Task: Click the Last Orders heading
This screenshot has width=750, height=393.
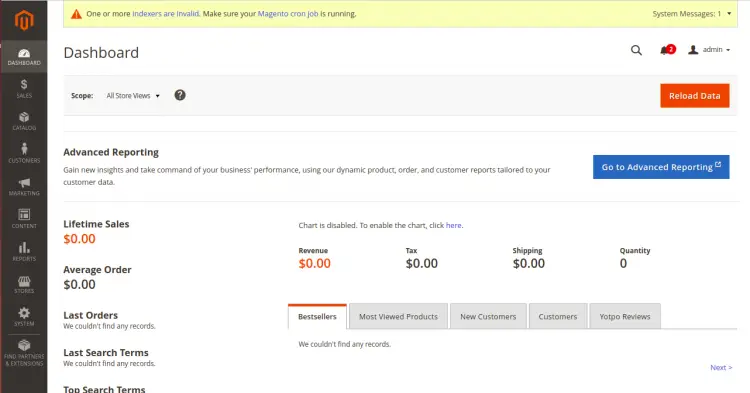Action: coord(90,316)
